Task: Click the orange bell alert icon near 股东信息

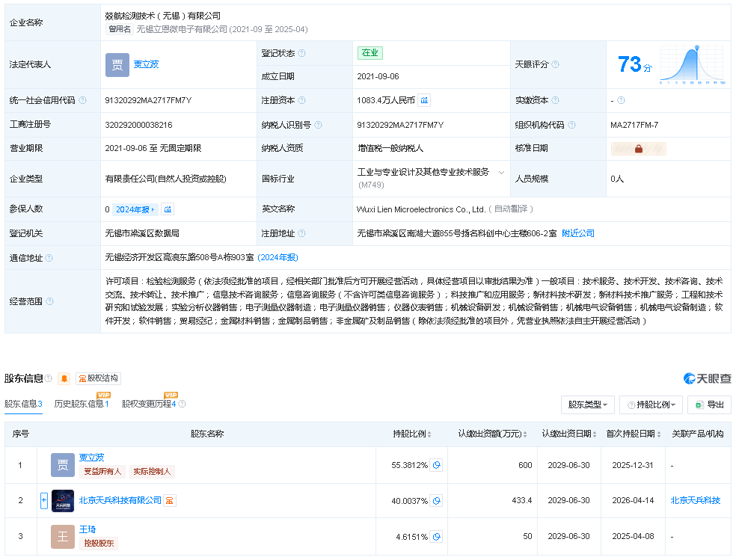Action: click(x=64, y=378)
